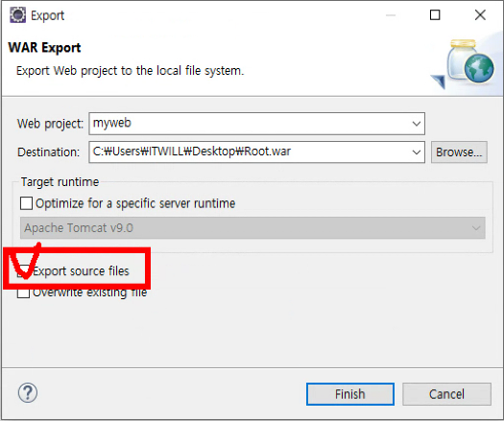Tick the Export source files checkbox
The image size is (504, 421).
23,271
